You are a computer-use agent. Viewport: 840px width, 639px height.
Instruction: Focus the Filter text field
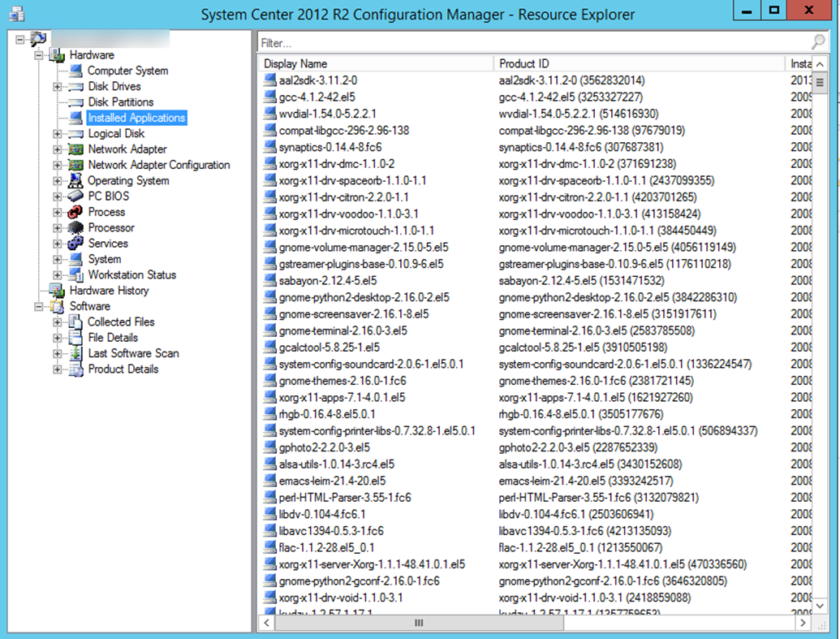point(541,42)
